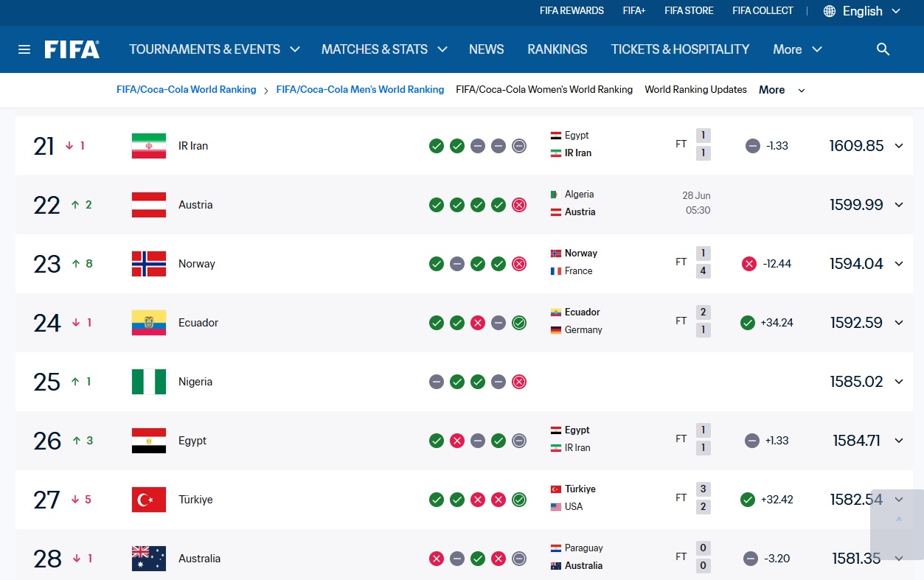The height and width of the screenshot is (580, 924).
Task: Click the Egypt team name in row 26
Action: [192, 441]
